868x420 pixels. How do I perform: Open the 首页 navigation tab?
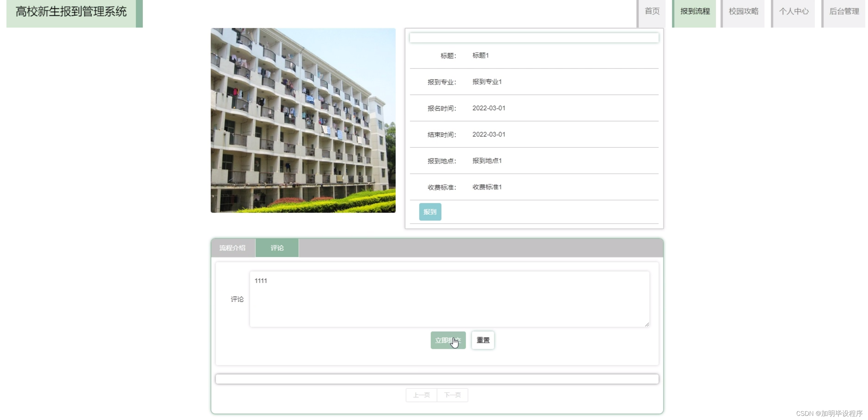pyautogui.click(x=652, y=11)
